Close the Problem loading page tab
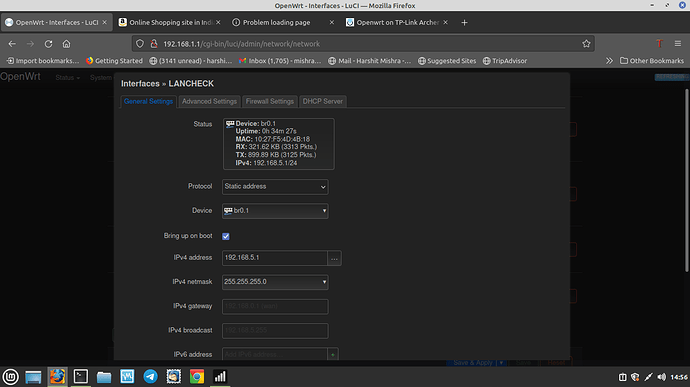Screen dimensions: 690x387 tap(331, 22)
